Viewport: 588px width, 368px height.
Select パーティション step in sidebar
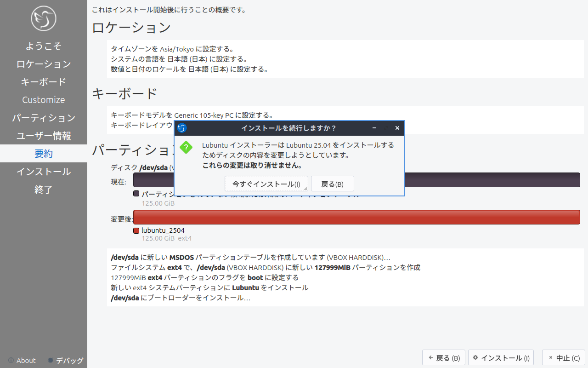coord(44,118)
